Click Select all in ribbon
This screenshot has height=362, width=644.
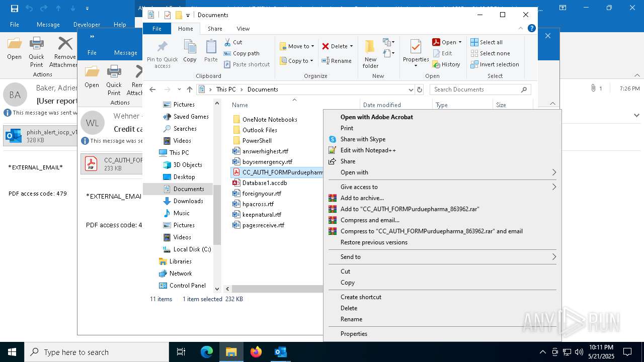click(487, 42)
